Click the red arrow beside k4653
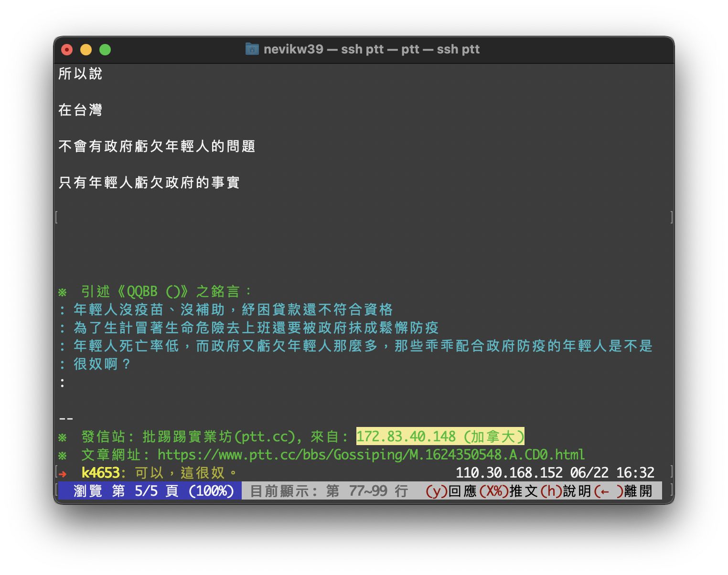Screen dimensions: 728x575 click(63, 474)
